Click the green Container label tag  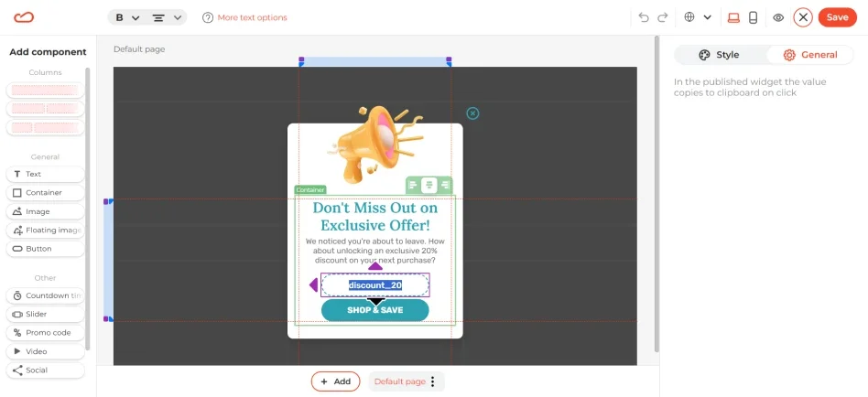click(x=310, y=189)
